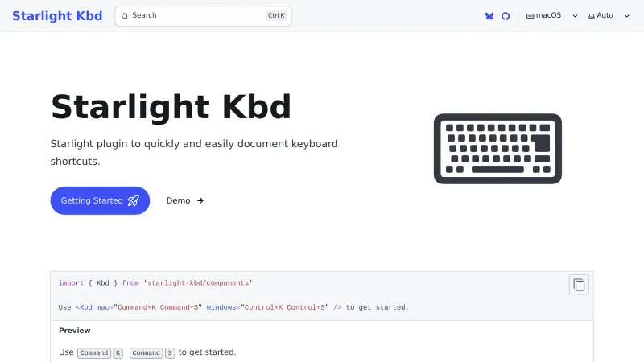Click the first Command key in preview
The width and height of the screenshot is (644, 362).
pyautogui.click(x=94, y=352)
